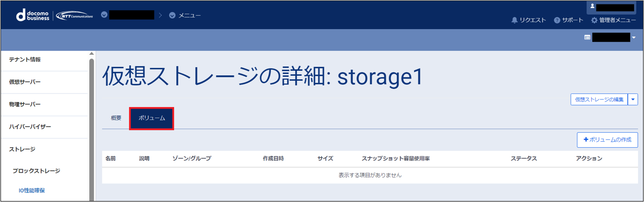The image size is (644, 202).
Task: Click the user account icon
Action: pos(592,7)
